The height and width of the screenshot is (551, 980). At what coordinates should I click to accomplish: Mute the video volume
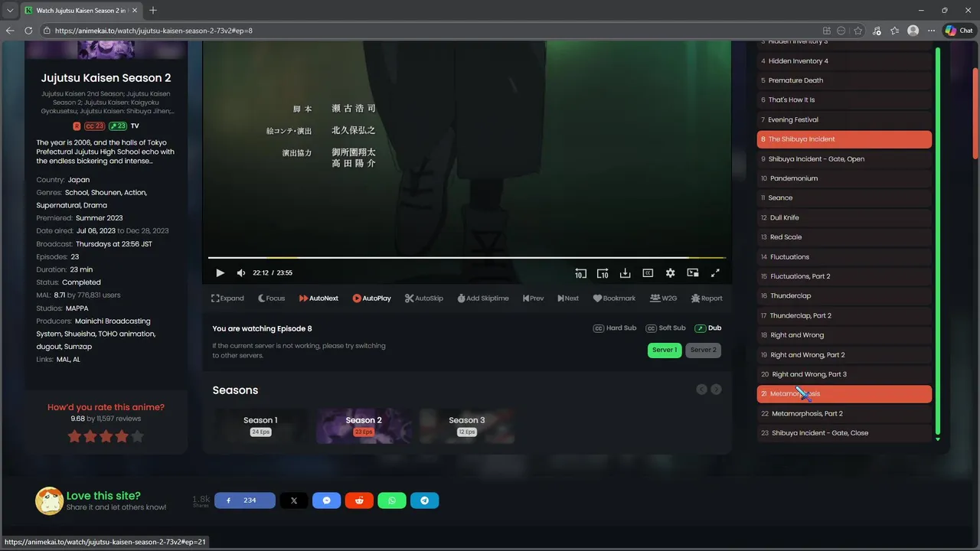coord(241,273)
